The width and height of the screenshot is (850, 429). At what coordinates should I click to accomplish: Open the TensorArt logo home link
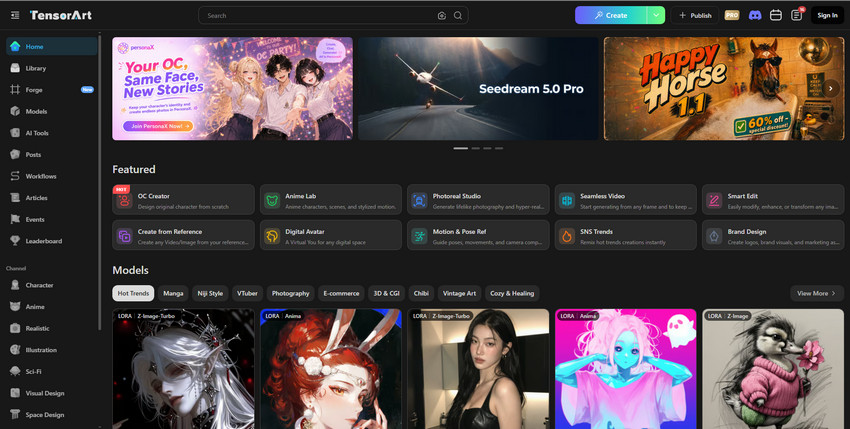[x=61, y=15]
